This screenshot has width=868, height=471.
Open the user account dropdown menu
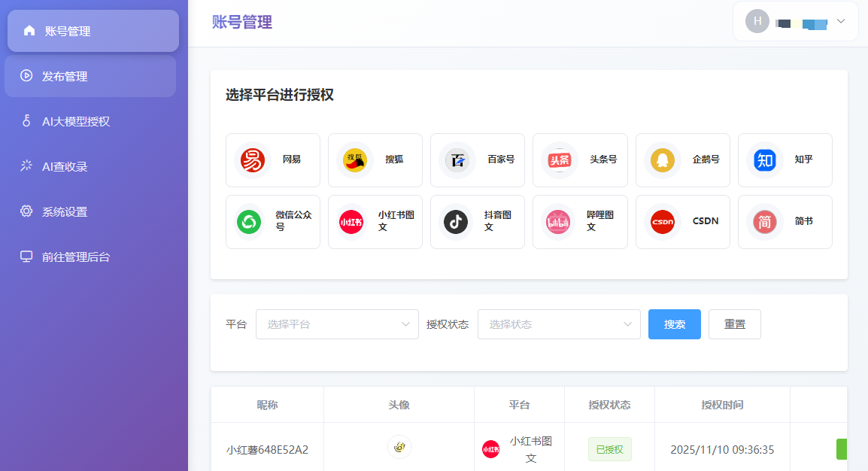pyautogui.click(x=796, y=21)
